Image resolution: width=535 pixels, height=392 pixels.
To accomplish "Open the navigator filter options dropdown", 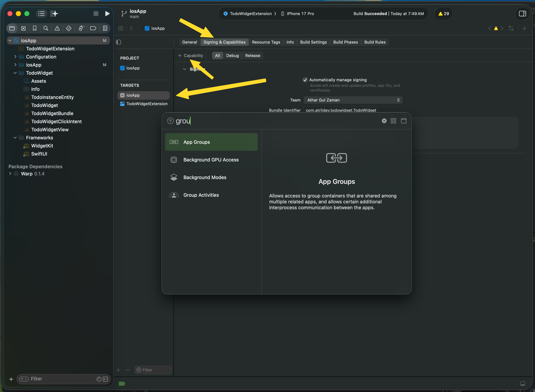I will click(24, 379).
